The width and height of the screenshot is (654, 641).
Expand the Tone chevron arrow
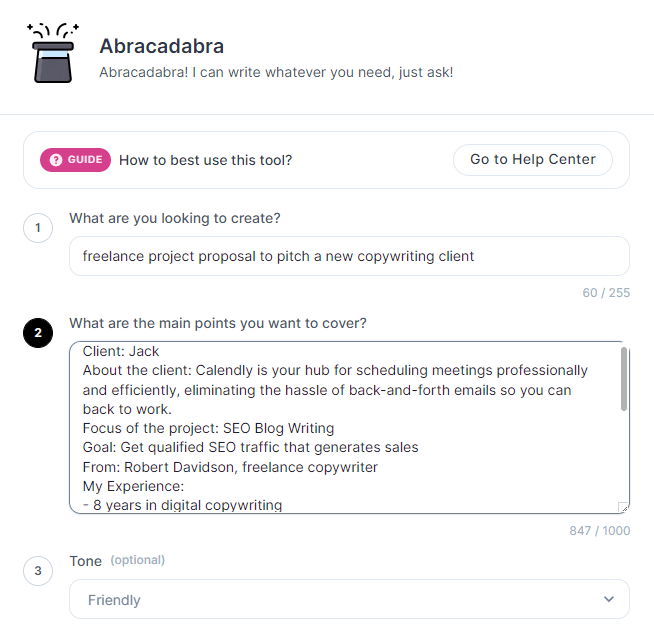click(x=609, y=599)
